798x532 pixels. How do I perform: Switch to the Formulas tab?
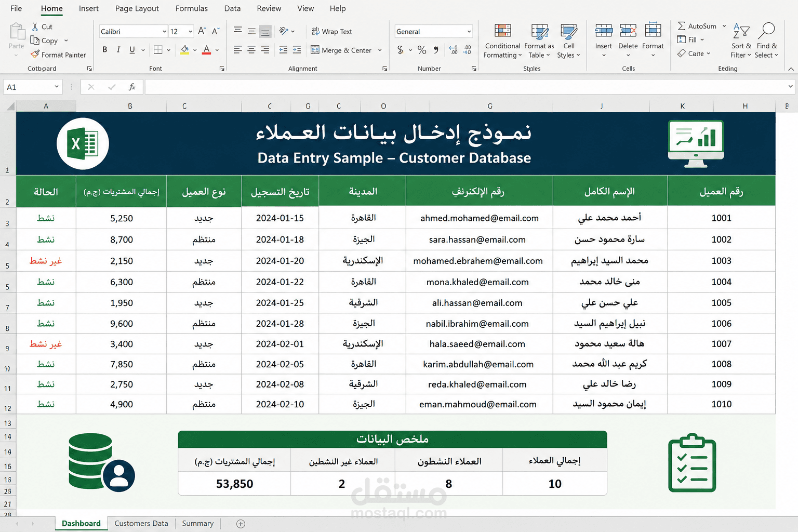pos(192,8)
